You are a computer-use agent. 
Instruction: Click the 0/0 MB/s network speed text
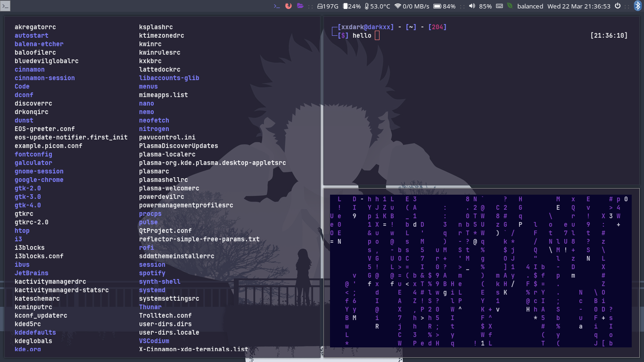coord(416,6)
